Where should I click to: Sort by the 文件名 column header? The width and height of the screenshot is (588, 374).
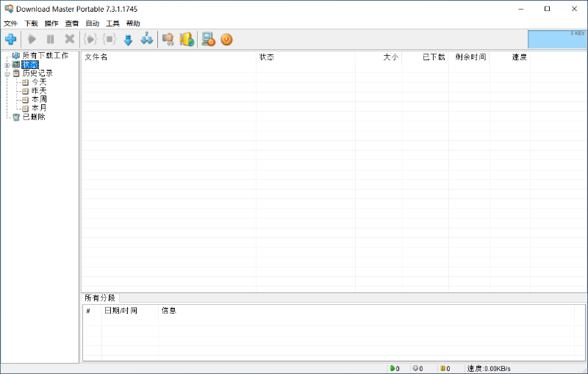(x=169, y=57)
